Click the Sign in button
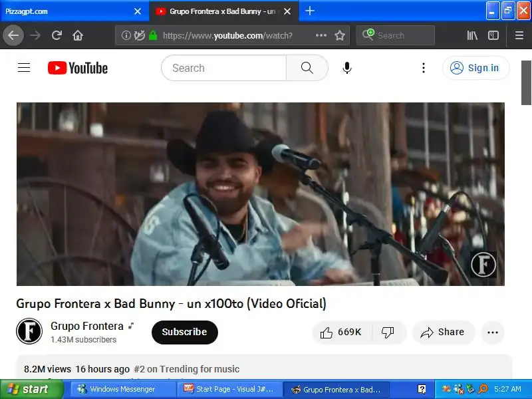 (475, 68)
